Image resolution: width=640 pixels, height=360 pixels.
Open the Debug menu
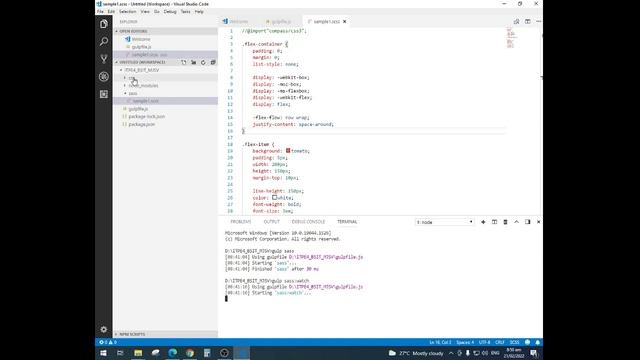pyautogui.click(x=170, y=12)
